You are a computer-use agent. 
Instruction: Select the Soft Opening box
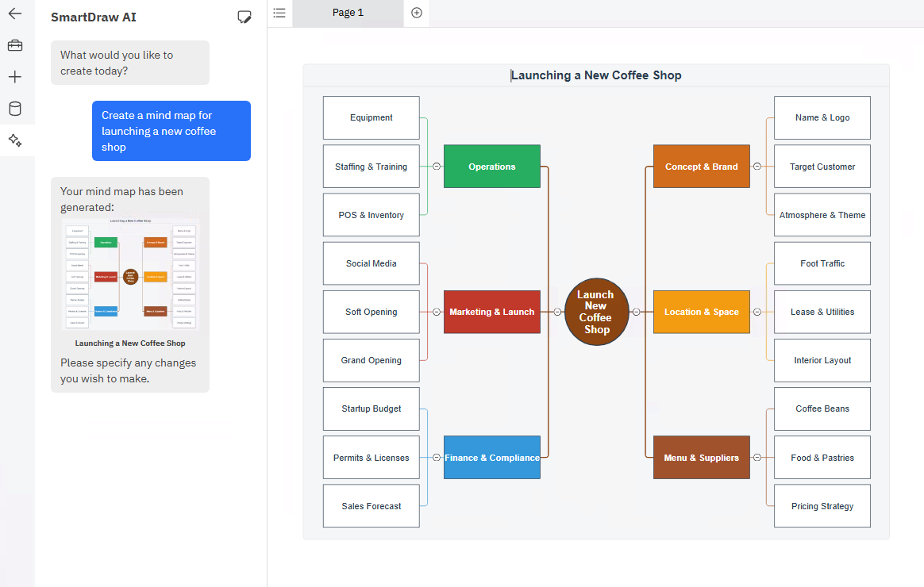point(372,312)
